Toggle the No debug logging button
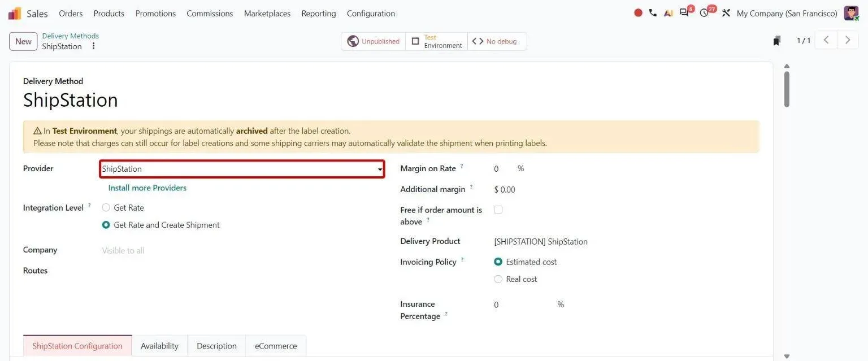This screenshot has height=361, width=868. click(x=497, y=41)
